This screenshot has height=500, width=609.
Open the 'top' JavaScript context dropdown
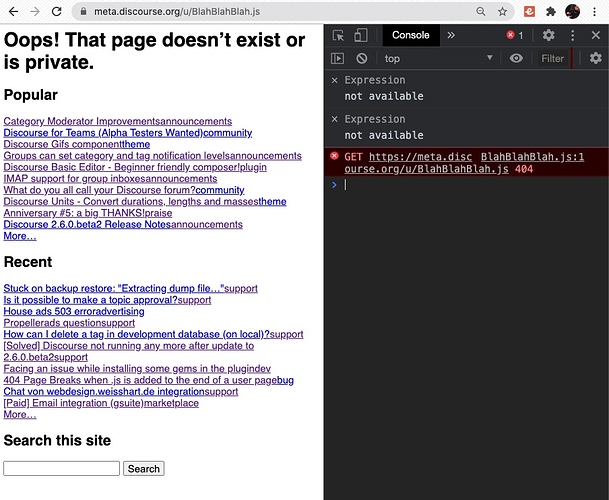click(438, 59)
